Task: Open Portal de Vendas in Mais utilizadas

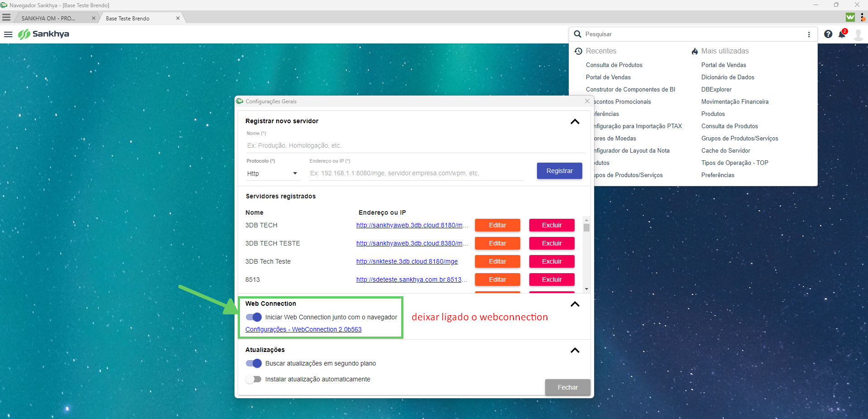Action: 724,65
